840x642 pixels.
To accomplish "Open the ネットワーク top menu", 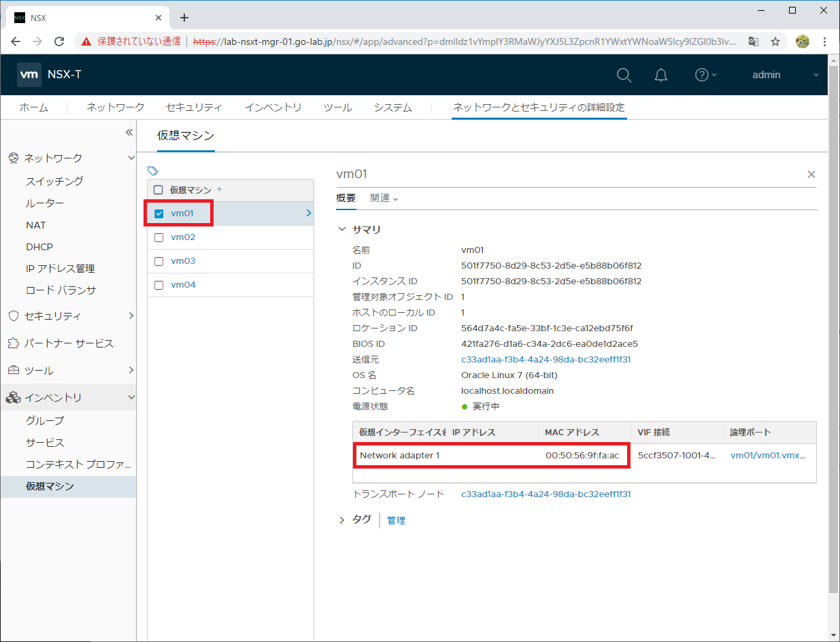I will 115,107.
